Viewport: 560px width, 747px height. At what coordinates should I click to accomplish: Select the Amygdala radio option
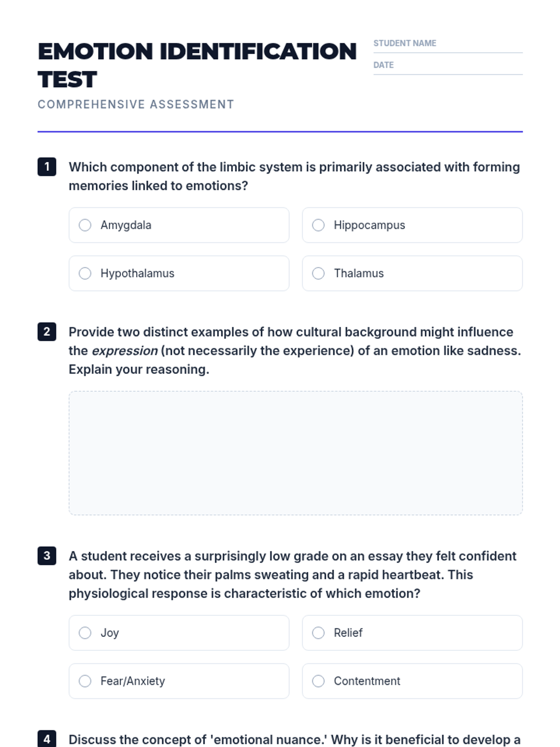click(x=85, y=225)
